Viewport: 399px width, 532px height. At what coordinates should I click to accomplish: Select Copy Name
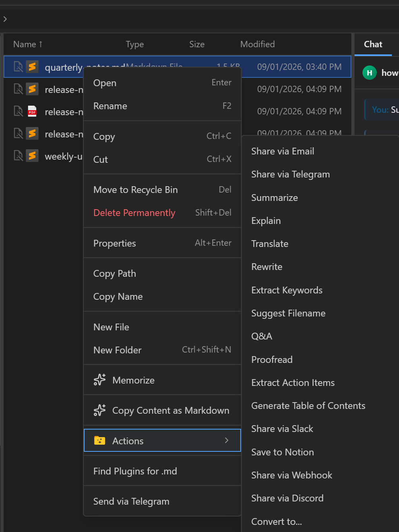(162, 296)
